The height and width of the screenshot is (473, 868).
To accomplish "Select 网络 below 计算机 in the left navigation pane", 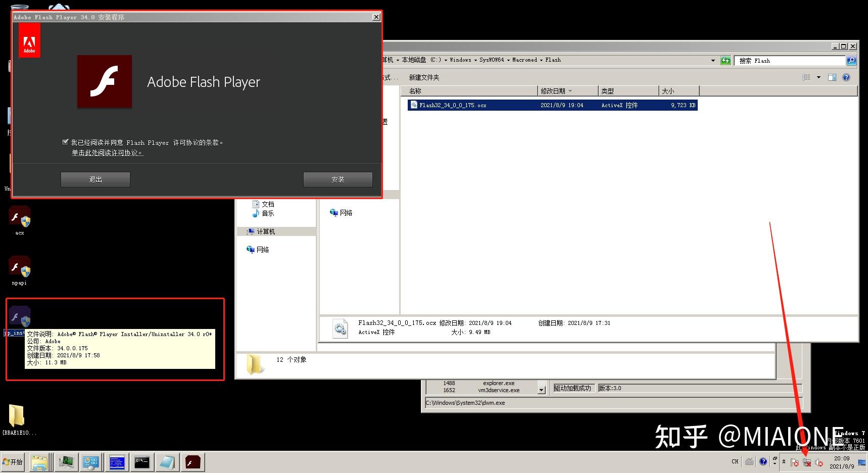I will pos(258,250).
